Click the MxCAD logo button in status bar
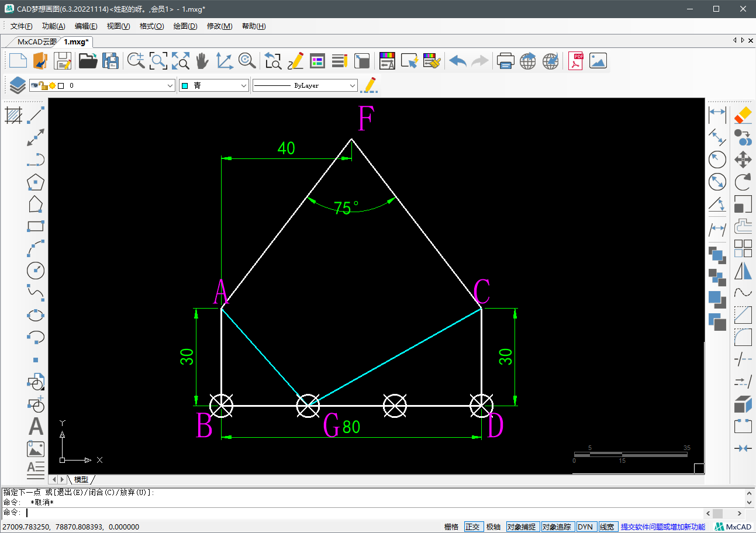Screen dimensions: 756x533 click(x=733, y=527)
